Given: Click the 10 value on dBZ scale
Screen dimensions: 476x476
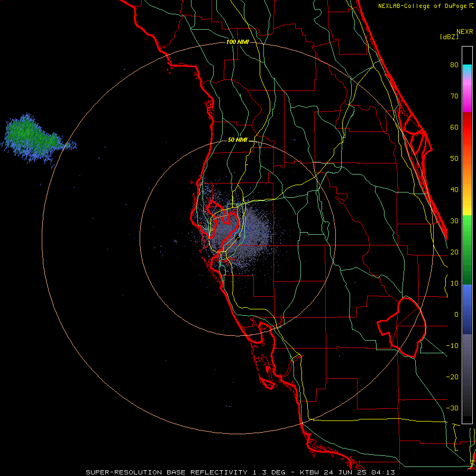Looking at the screenshot, I should tap(454, 283).
